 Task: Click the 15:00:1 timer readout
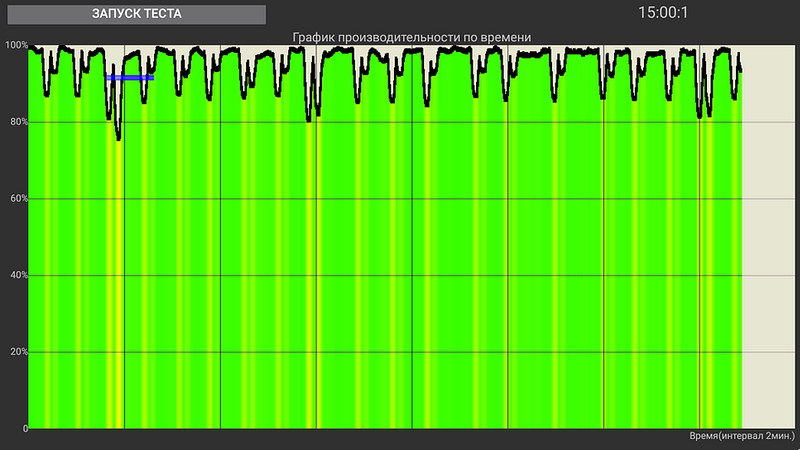point(663,13)
